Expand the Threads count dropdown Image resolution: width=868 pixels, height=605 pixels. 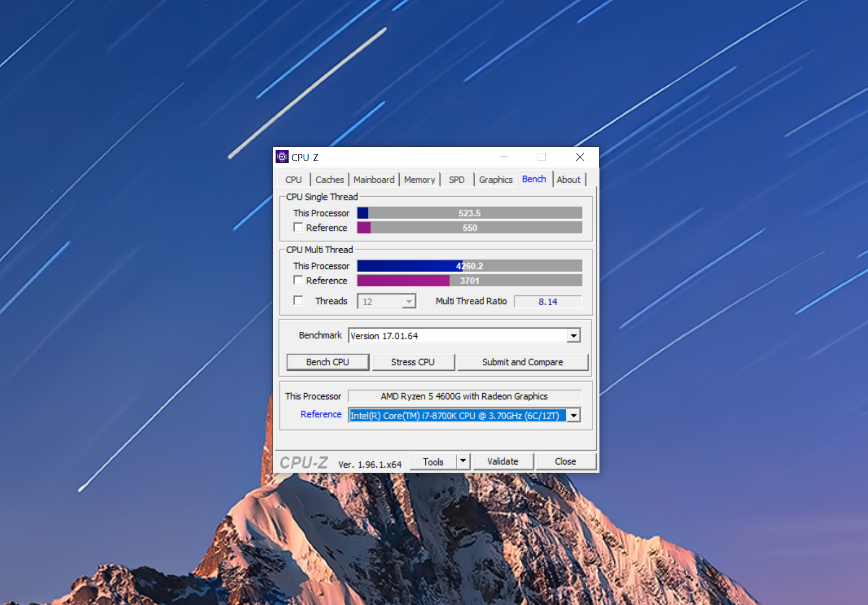click(x=409, y=301)
